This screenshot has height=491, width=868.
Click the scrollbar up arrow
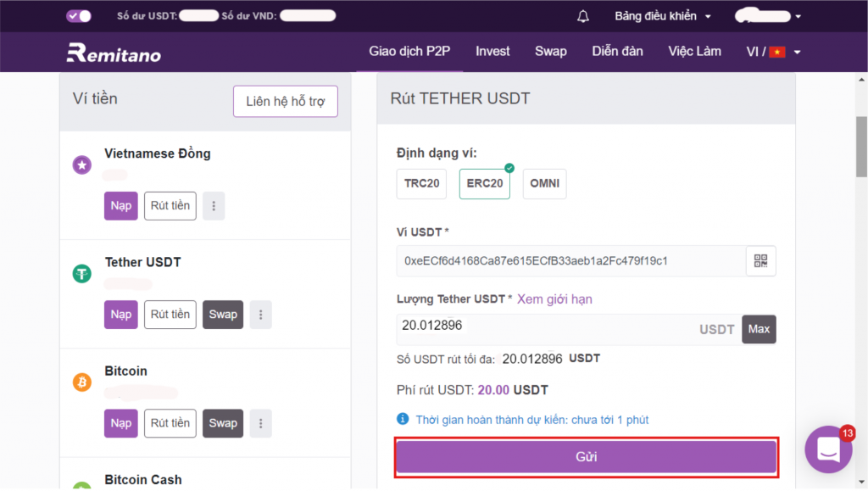pyautogui.click(x=861, y=80)
